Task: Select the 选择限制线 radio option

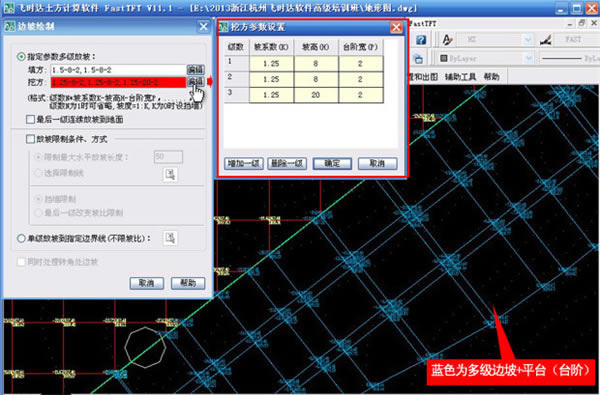Action: pyautogui.click(x=38, y=173)
